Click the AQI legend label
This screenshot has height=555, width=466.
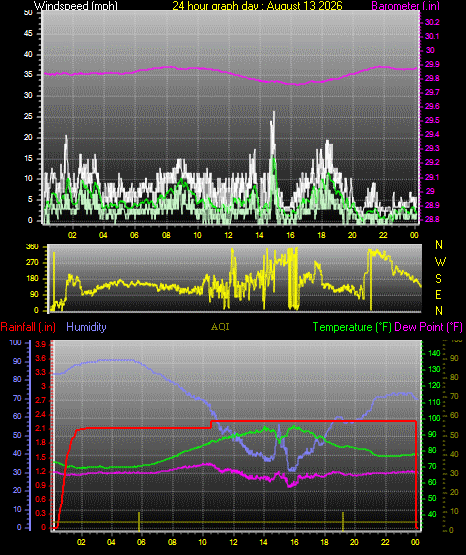pyautogui.click(x=220, y=327)
